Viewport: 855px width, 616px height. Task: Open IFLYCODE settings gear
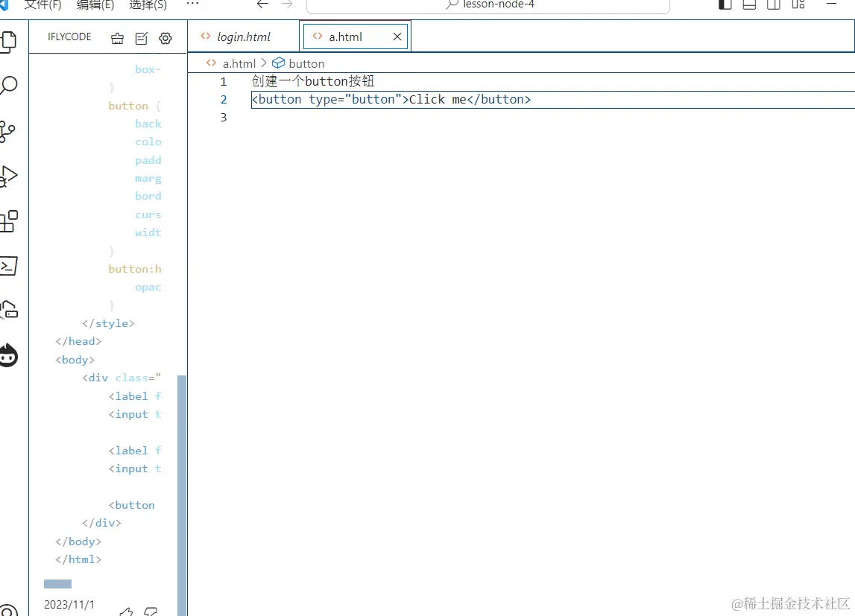pyautogui.click(x=165, y=38)
